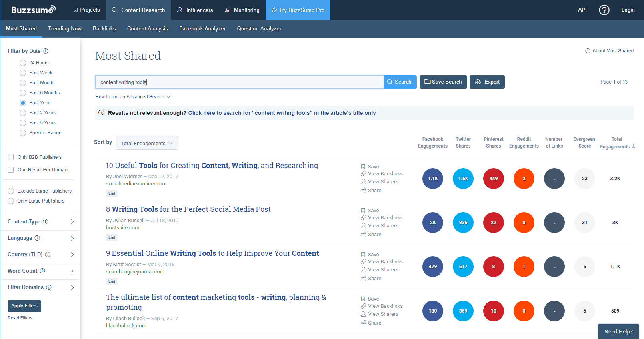The image size is (644, 339).
Task: Click the Language info icon
Action: (x=37, y=238)
